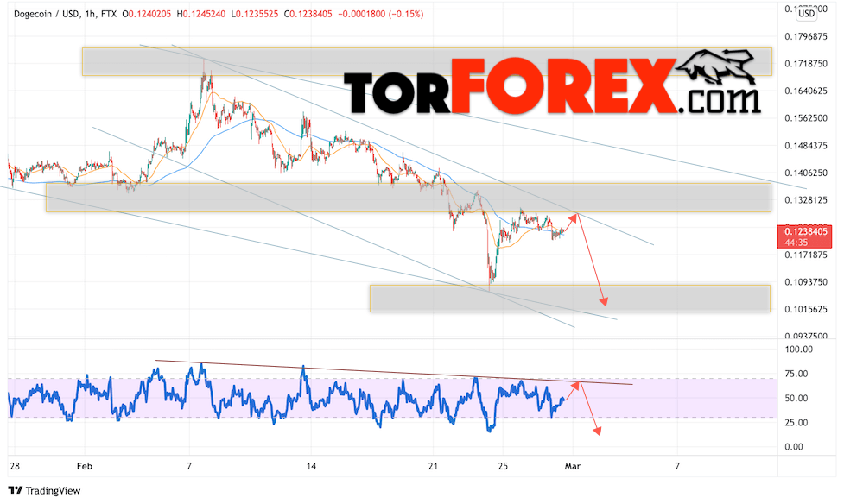Click the 0.1718750 price axis label
This screenshot has height=504, width=844.
click(806, 64)
